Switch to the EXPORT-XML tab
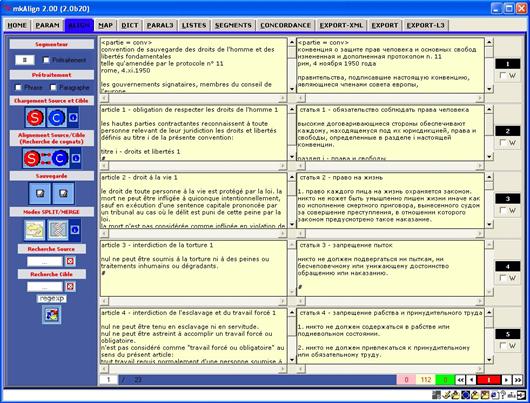 pos(341,25)
